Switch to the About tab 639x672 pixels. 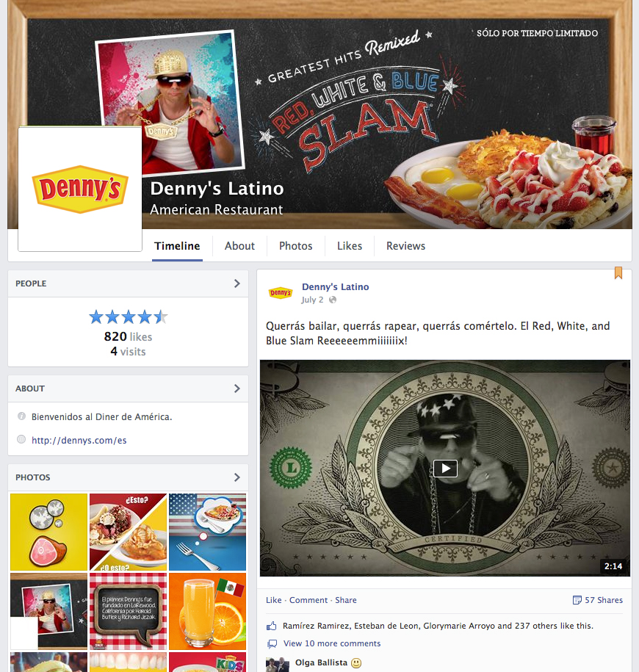[x=239, y=246]
